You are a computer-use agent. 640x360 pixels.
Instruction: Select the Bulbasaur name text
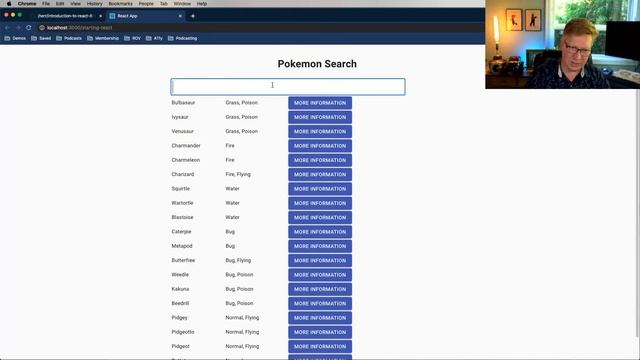click(x=183, y=103)
